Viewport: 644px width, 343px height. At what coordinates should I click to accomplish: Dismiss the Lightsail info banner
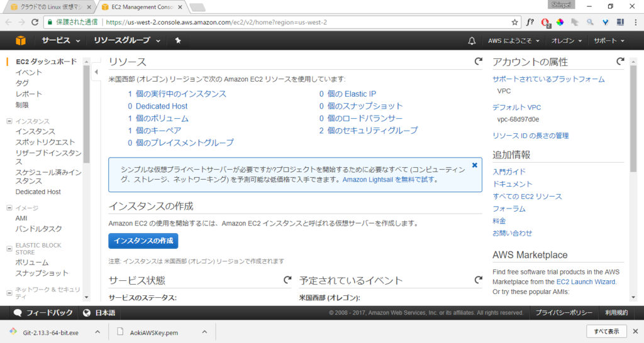(x=474, y=165)
